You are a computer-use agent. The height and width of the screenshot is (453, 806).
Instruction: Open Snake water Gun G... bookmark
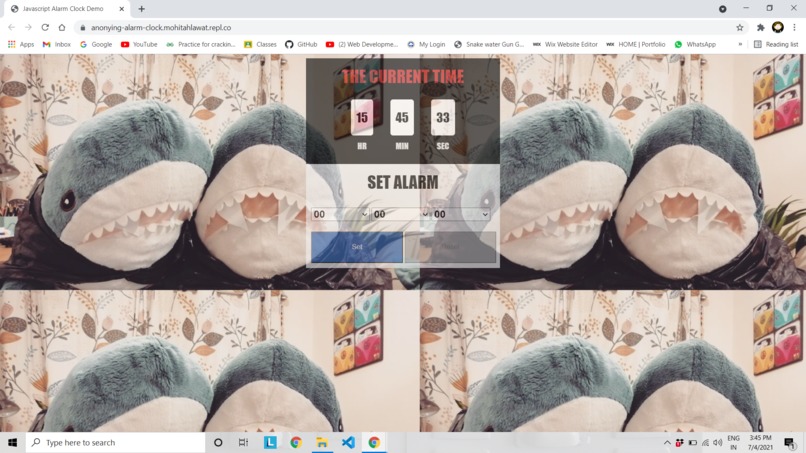coord(489,44)
